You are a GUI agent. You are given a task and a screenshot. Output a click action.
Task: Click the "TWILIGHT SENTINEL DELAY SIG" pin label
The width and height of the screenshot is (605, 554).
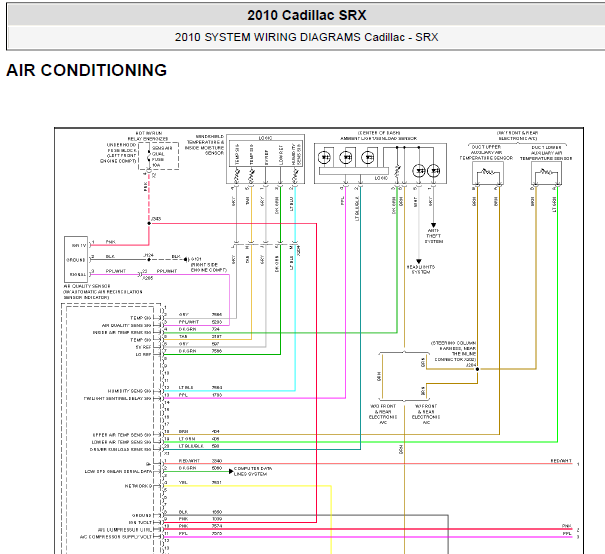point(118,399)
